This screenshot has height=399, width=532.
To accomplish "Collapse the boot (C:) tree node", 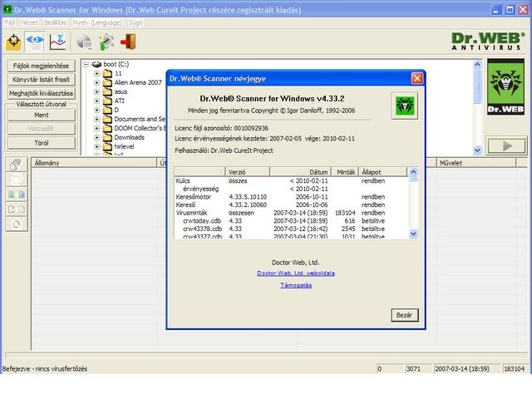I will tap(86, 64).
